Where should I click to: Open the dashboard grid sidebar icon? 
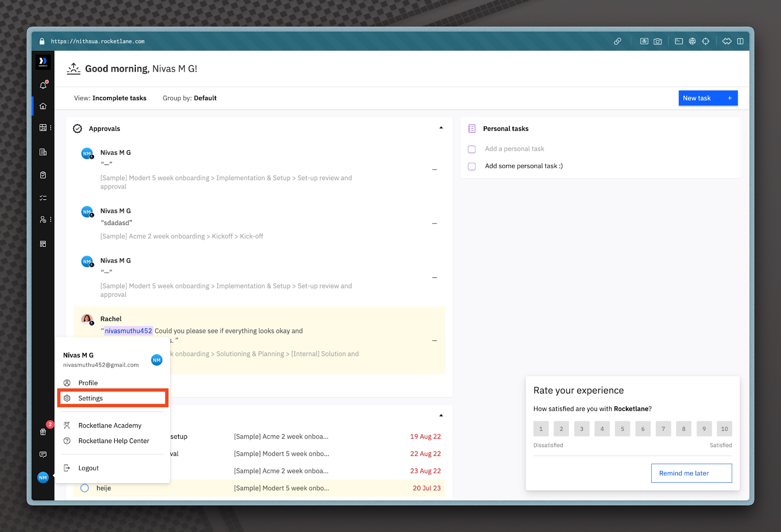43,128
